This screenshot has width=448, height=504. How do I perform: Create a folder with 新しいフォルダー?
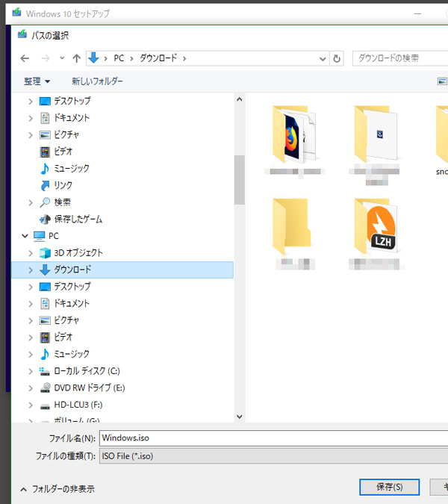click(97, 81)
